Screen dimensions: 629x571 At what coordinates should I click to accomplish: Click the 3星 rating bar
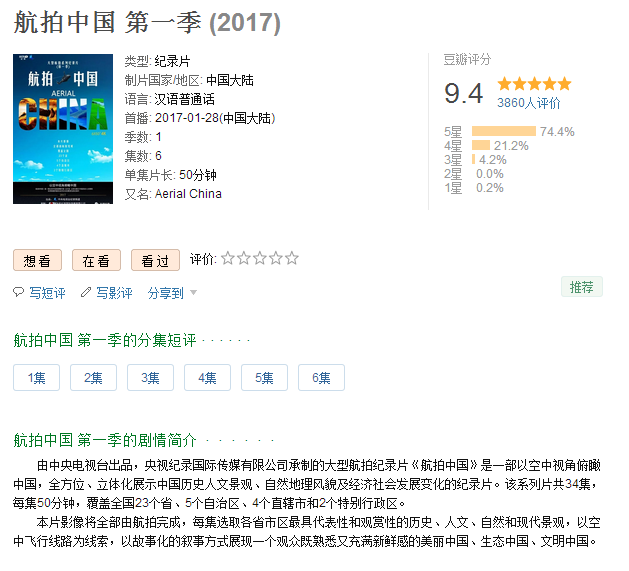pos(474,159)
